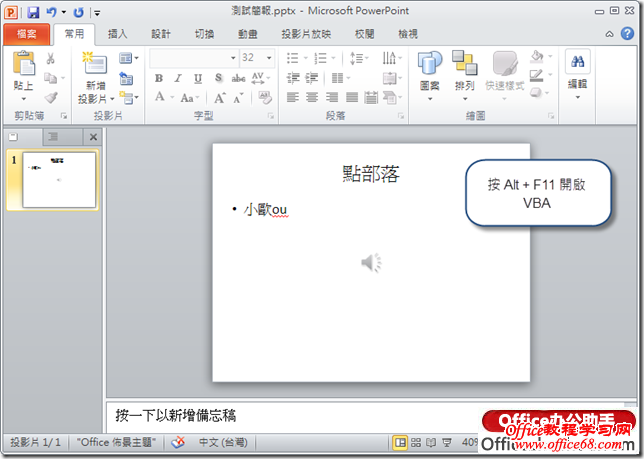
Task: Open character spacing AV options
Action: pyautogui.click(x=260, y=78)
